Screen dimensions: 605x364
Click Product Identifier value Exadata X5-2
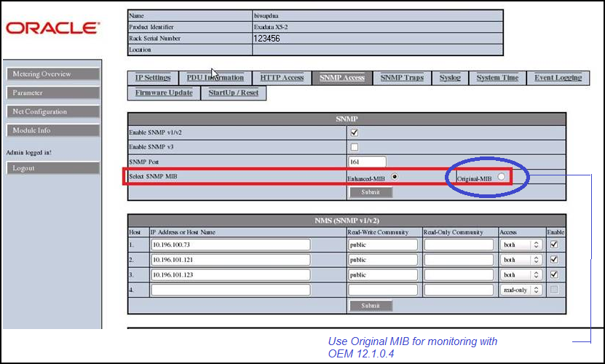pos(271,27)
